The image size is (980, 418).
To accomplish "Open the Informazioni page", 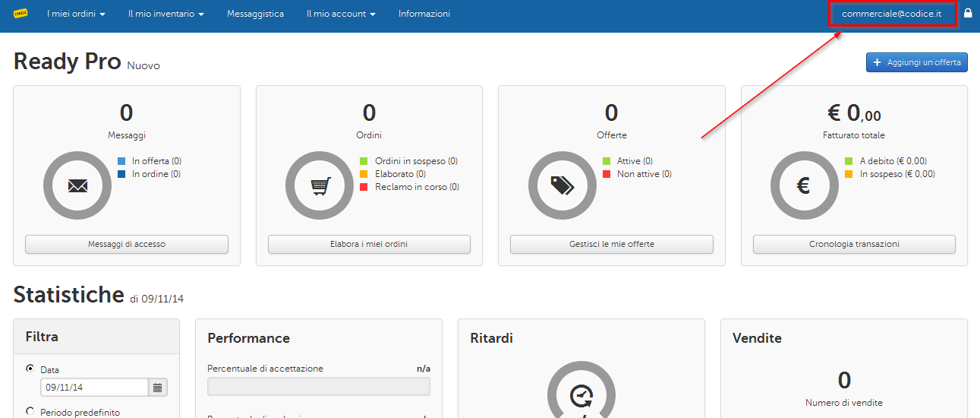I will click(x=424, y=14).
